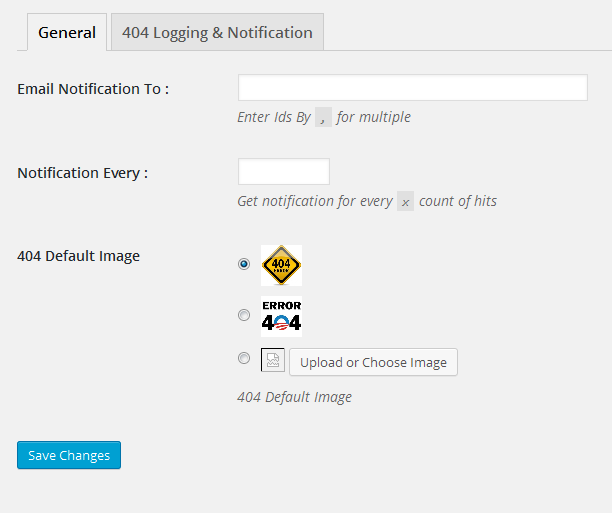Click the Notification Every input box
This screenshot has width=612, height=513.
coord(284,171)
